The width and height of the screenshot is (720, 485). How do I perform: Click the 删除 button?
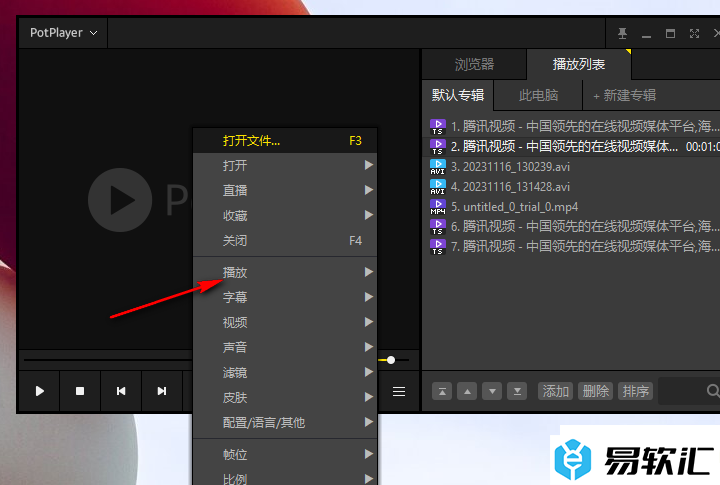[x=596, y=391]
